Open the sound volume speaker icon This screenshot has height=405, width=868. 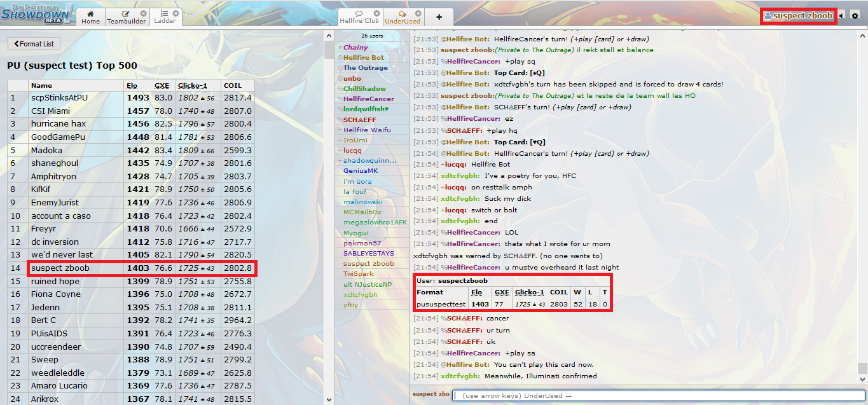[843, 15]
